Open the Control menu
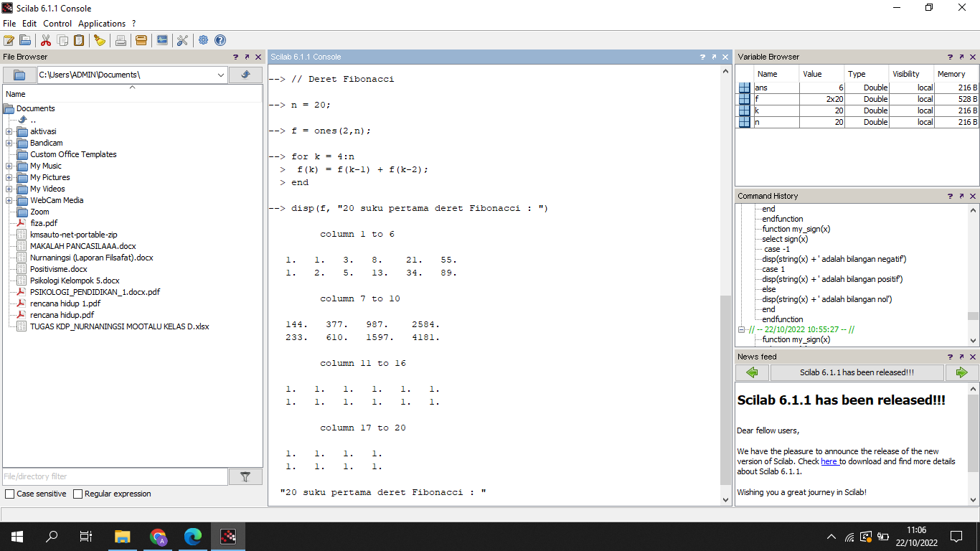 tap(57, 24)
